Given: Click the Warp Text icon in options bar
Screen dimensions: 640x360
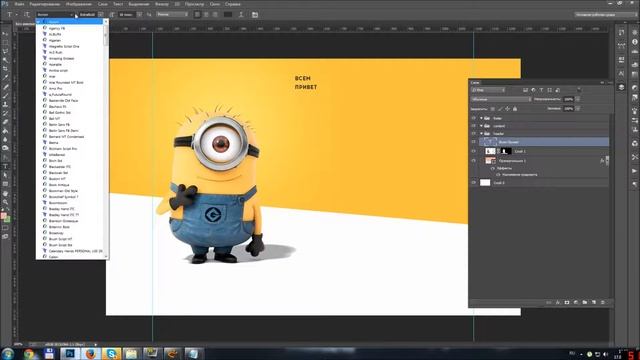Looking at the screenshot, I should coord(241,15).
